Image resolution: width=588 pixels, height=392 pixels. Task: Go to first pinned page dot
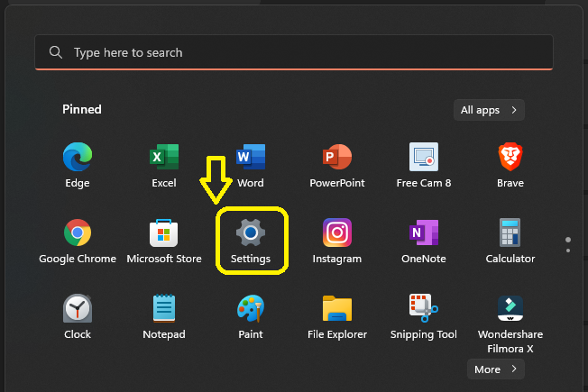[x=568, y=240]
